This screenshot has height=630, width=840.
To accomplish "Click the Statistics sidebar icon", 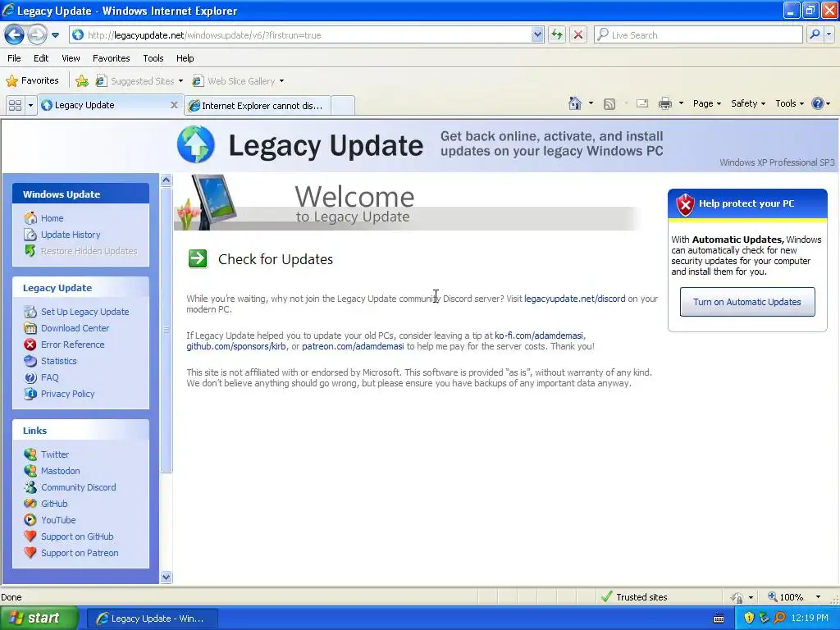I will 30,361.
